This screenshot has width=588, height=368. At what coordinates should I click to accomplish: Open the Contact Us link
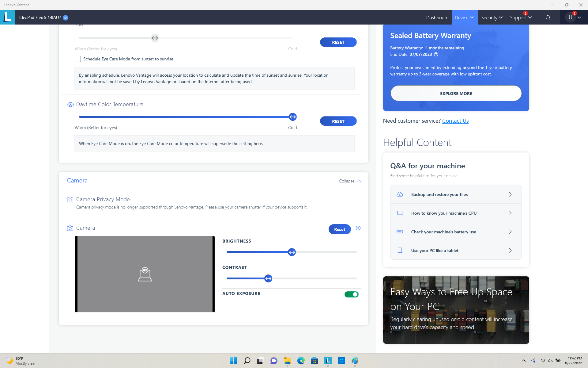[x=455, y=121]
